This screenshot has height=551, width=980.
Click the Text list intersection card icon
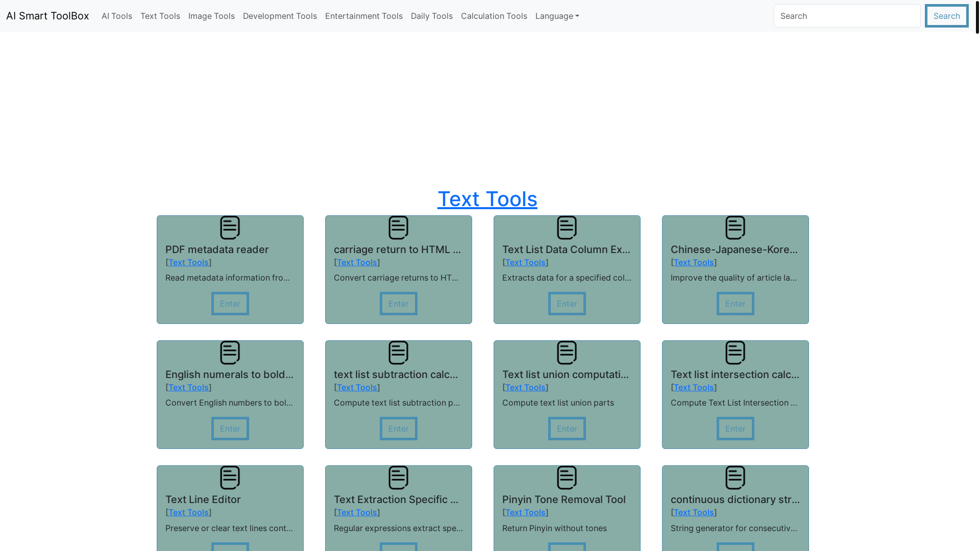pos(735,353)
